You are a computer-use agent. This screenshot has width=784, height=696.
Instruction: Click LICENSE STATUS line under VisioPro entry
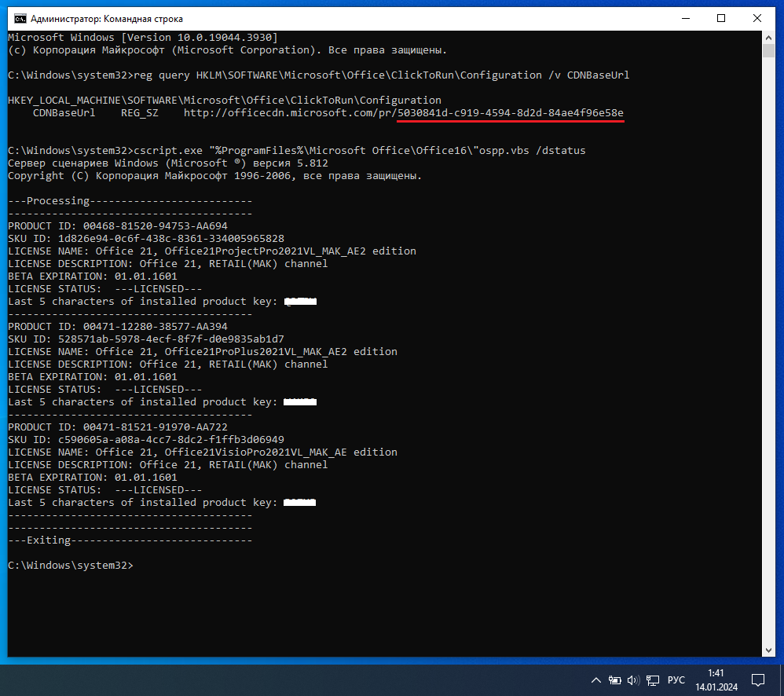coord(105,490)
